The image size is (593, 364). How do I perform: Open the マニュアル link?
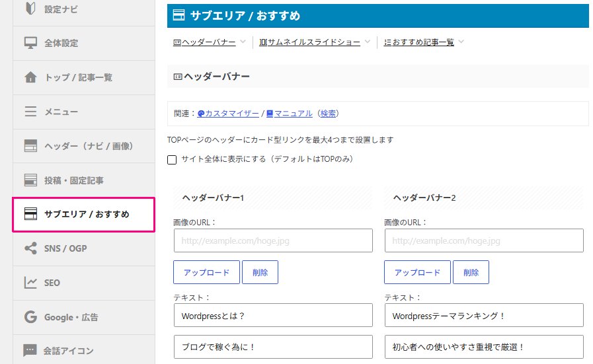point(290,114)
